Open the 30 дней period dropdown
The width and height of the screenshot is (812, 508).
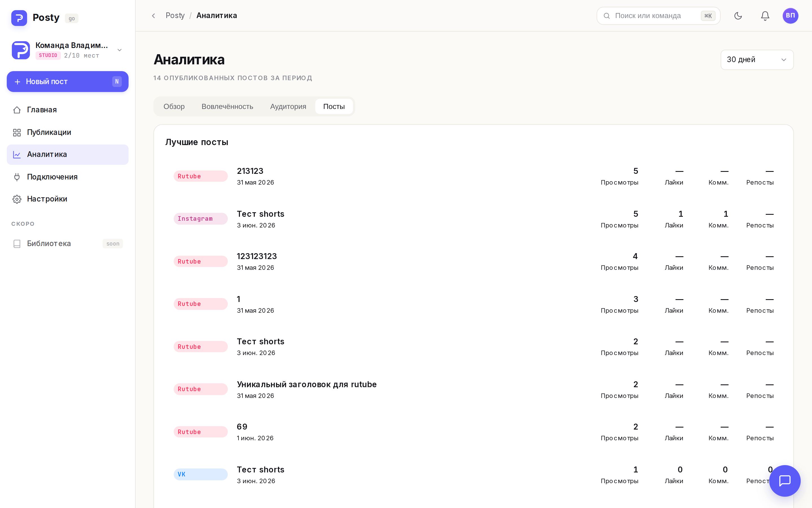pos(757,60)
